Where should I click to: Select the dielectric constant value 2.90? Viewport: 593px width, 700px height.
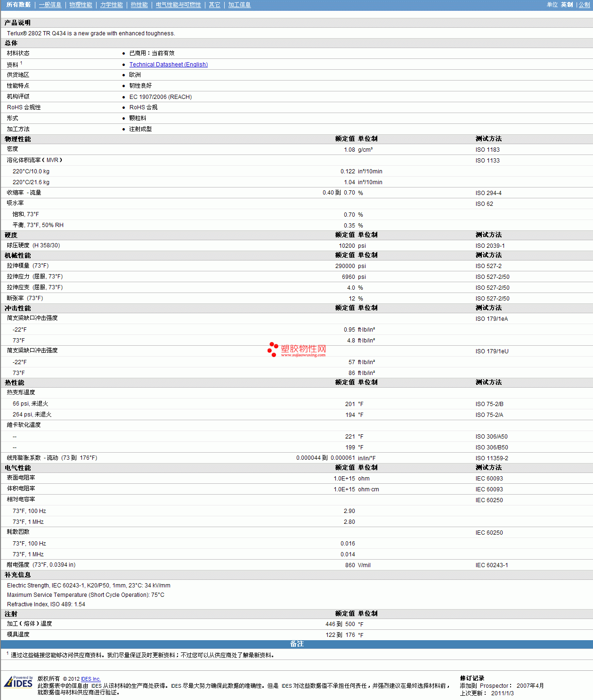[x=349, y=511]
